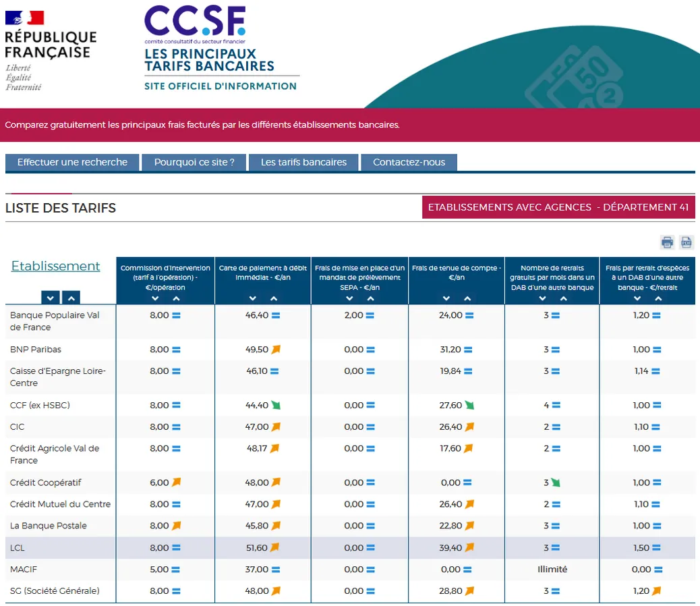Viewport: 700px width, 606px height.
Task: Sort Frais de tenue de compte down arrow
Action: pyautogui.click(x=446, y=298)
